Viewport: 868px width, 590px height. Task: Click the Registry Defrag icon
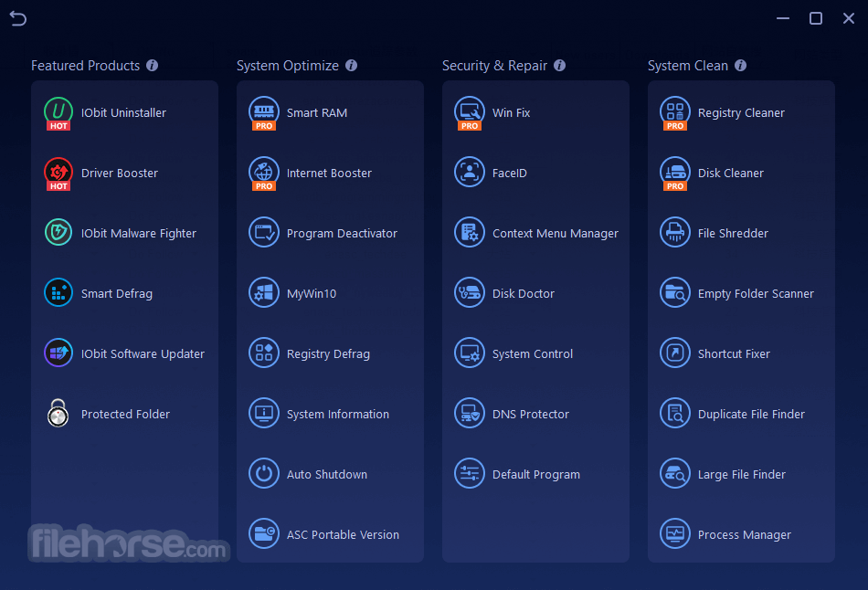264,353
